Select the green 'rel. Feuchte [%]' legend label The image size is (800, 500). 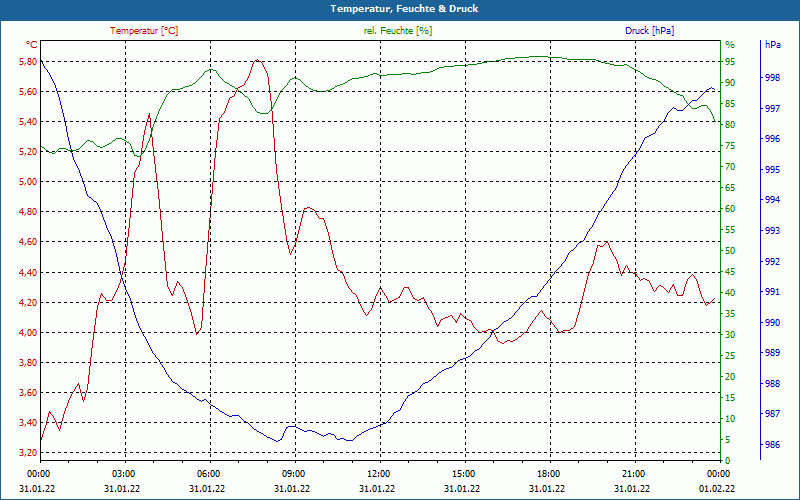click(398, 31)
